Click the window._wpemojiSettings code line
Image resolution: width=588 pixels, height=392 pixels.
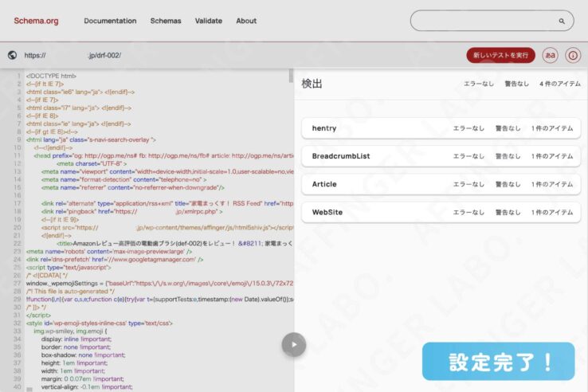159,283
